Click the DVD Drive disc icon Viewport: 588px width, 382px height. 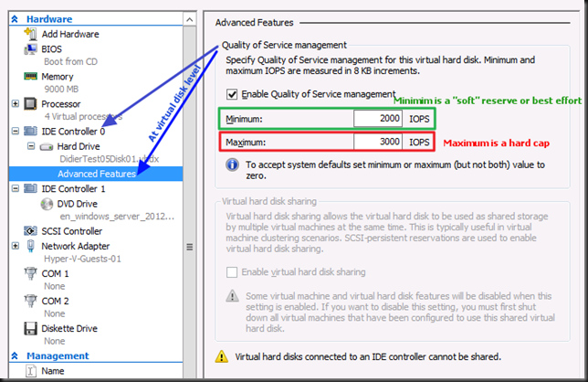click(47, 204)
